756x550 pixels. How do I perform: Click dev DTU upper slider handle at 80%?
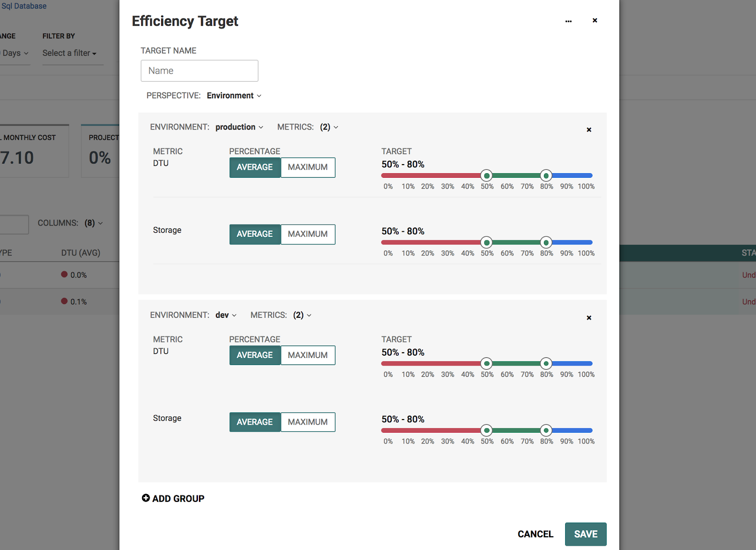coord(546,364)
